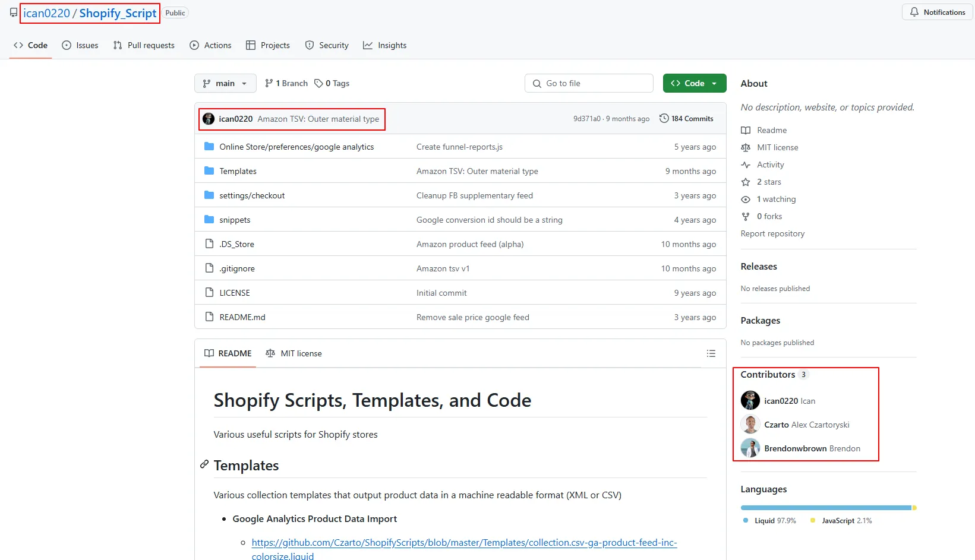
Task: Click the pulse icon beside Activity
Action: pyautogui.click(x=746, y=165)
